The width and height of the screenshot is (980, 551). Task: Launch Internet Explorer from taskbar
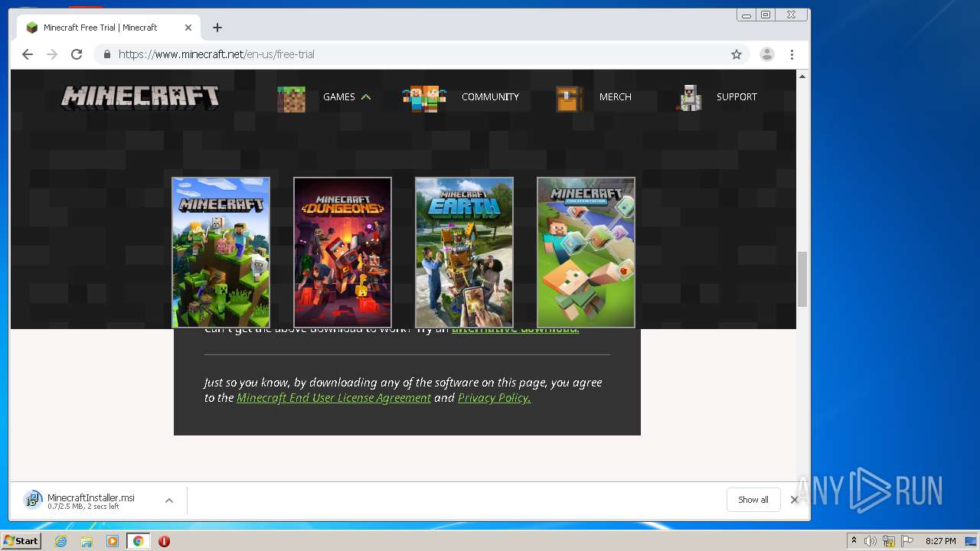click(61, 541)
